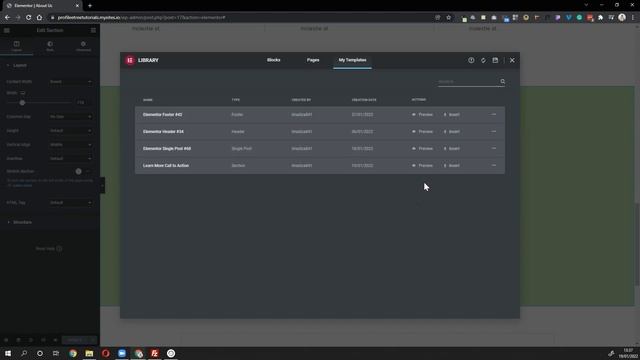The height and width of the screenshot is (360, 640).
Task: Preview the Elementor Footer template
Action: click(x=422, y=115)
